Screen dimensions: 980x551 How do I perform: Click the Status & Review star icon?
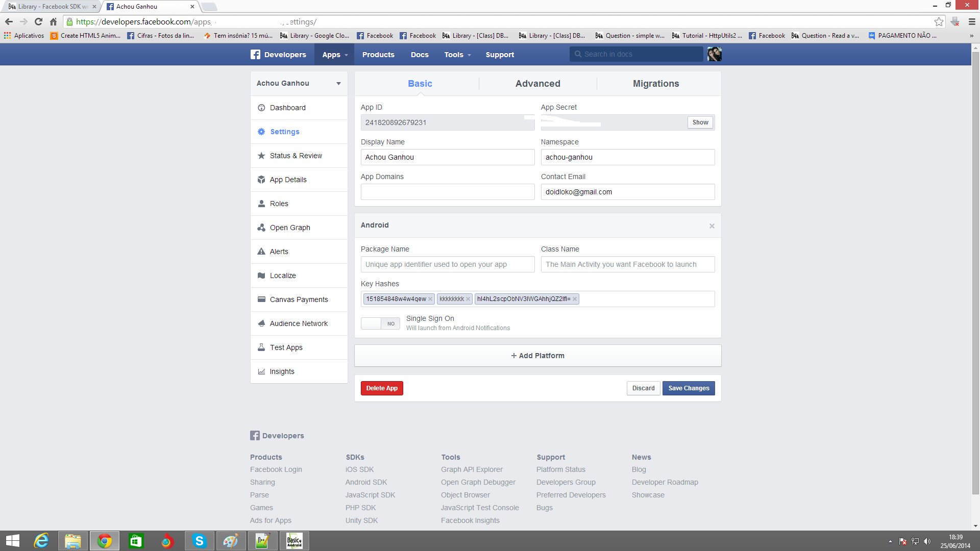[261, 156]
